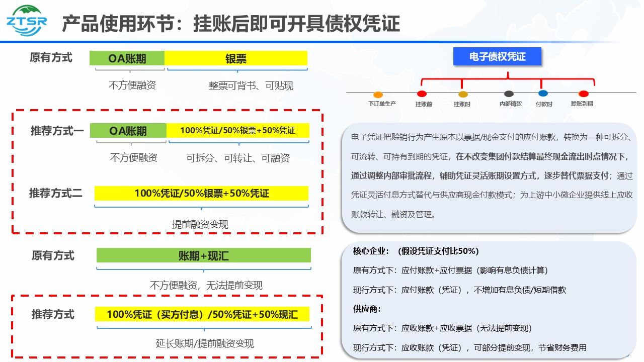Image resolution: width=644 pixels, height=362 pixels.
Task: Select the heading 核心企业：（假设凭证支付比50%）
Action: 416,251
